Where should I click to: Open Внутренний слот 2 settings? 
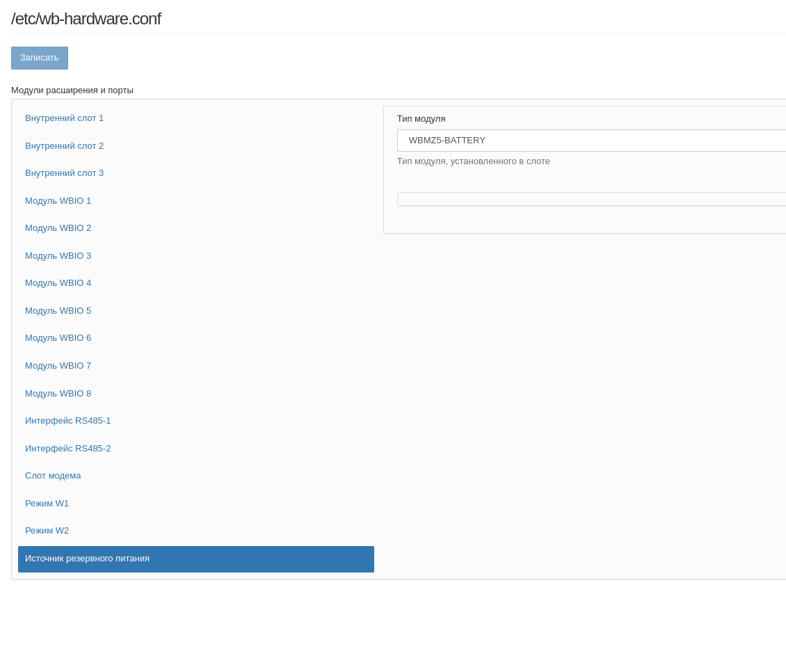coord(64,146)
